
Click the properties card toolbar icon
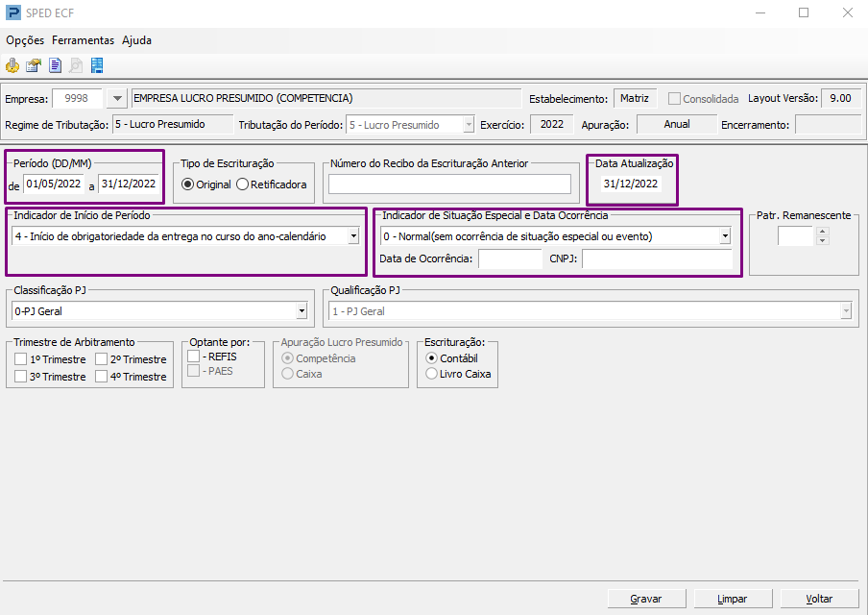(34, 66)
